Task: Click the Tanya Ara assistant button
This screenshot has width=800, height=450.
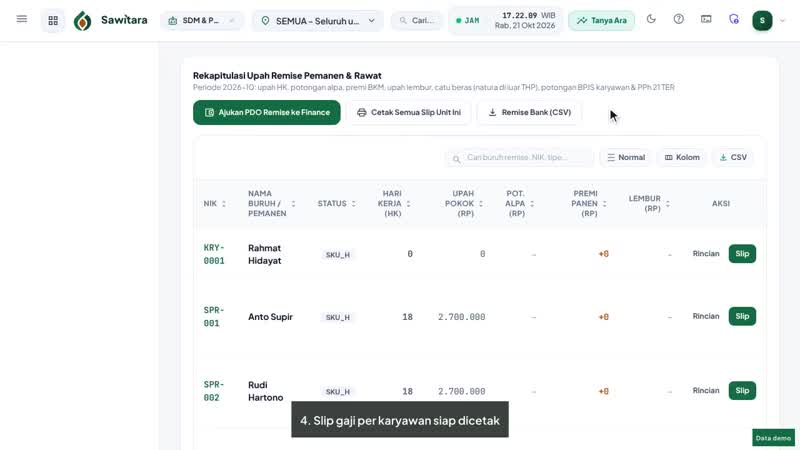Action: point(602,20)
